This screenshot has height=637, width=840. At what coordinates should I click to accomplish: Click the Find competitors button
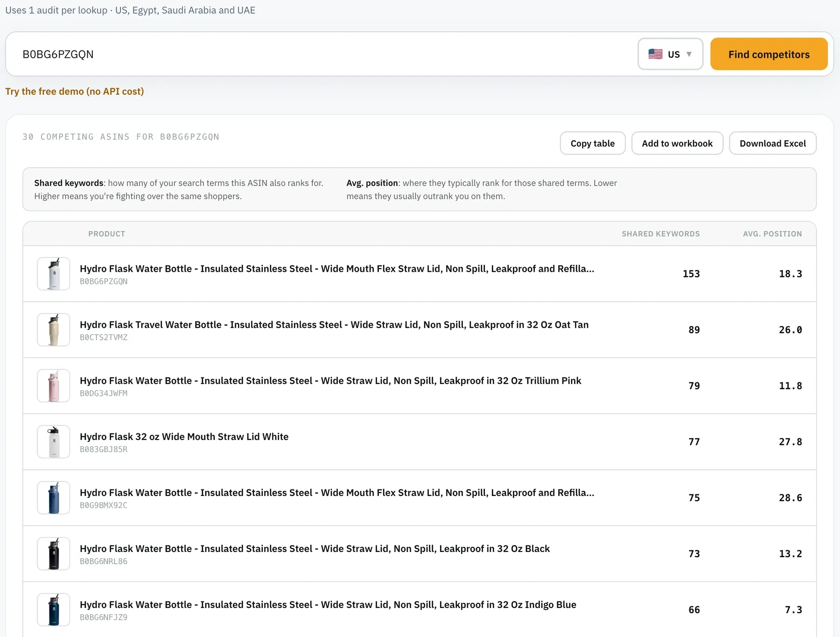[769, 54]
